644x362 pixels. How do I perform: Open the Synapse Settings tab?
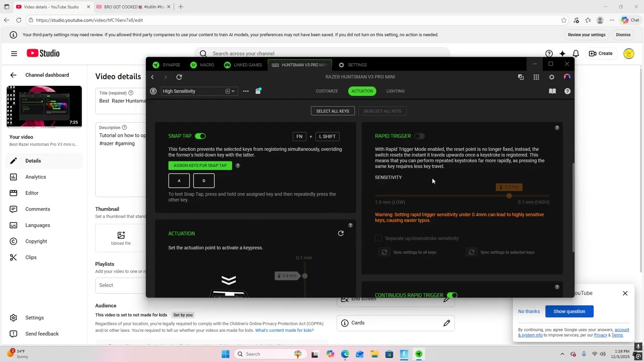click(353, 65)
